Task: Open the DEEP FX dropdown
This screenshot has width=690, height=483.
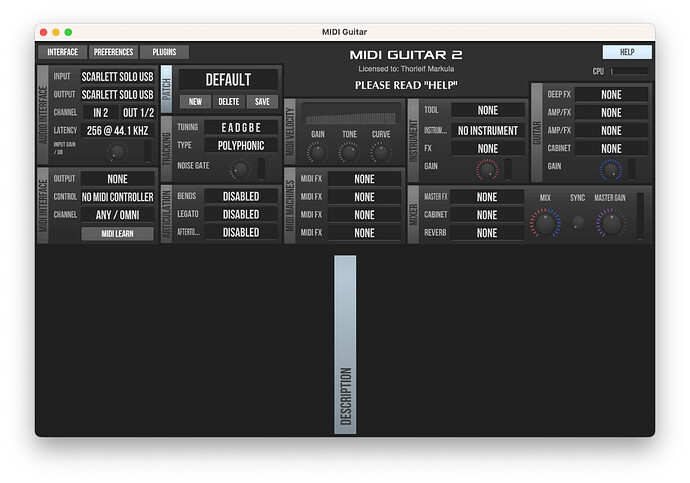Action: (x=611, y=95)
